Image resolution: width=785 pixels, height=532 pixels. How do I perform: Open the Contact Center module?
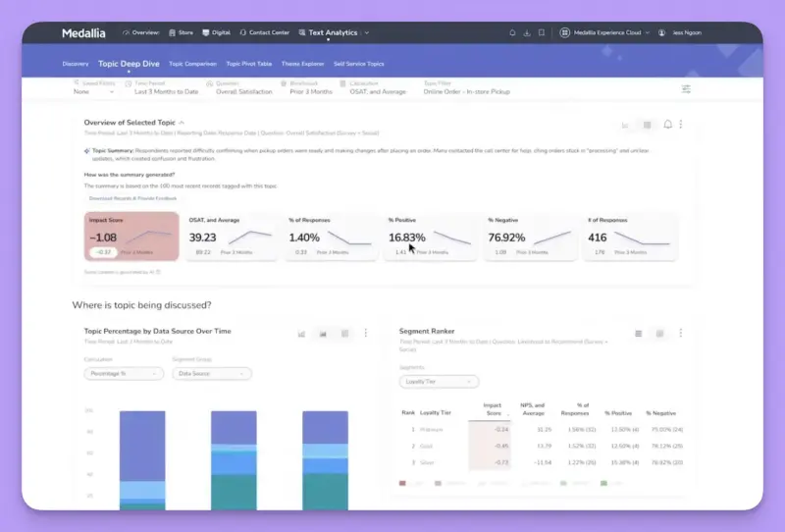(264, 32)
